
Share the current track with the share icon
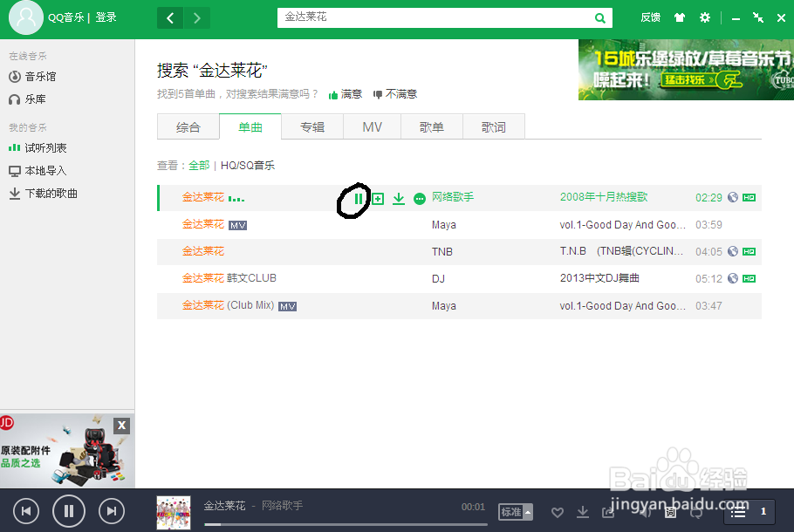[x=606, y=513]
